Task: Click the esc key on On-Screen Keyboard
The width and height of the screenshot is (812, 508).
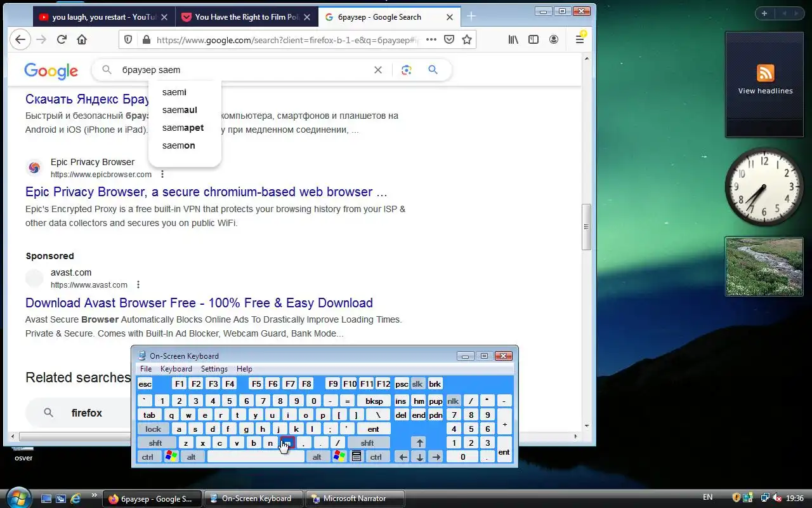Action: pyautogui.click(x=145, y=384)
